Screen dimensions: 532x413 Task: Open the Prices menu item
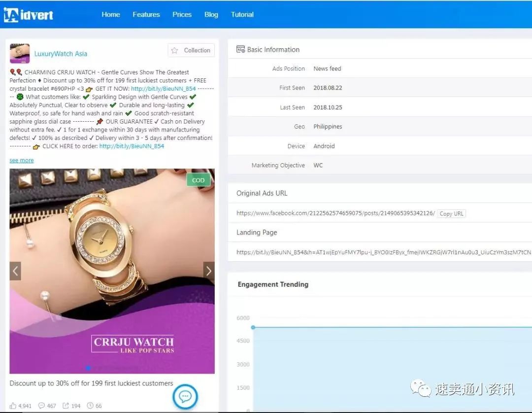pyautogui.click(x=182, y=14)
